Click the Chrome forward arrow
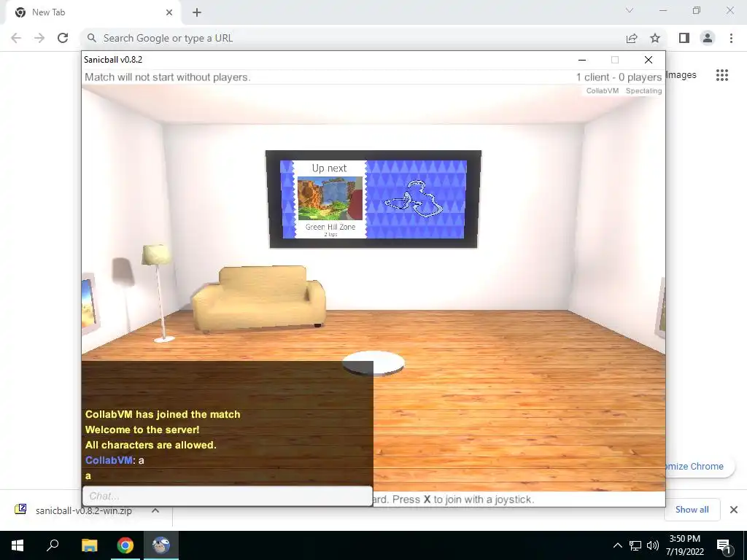Image resolution: width=747 pixels, height=560 pixels. 39,38
